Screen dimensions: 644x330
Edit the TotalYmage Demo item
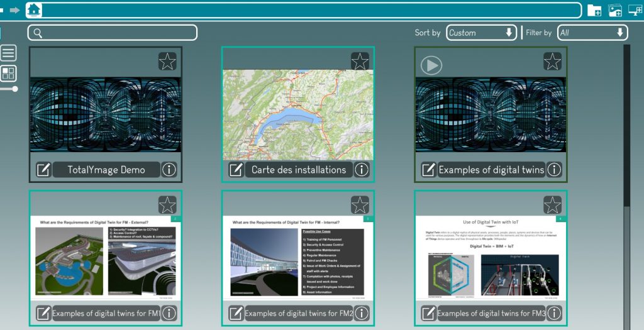(x=44, y=170)
